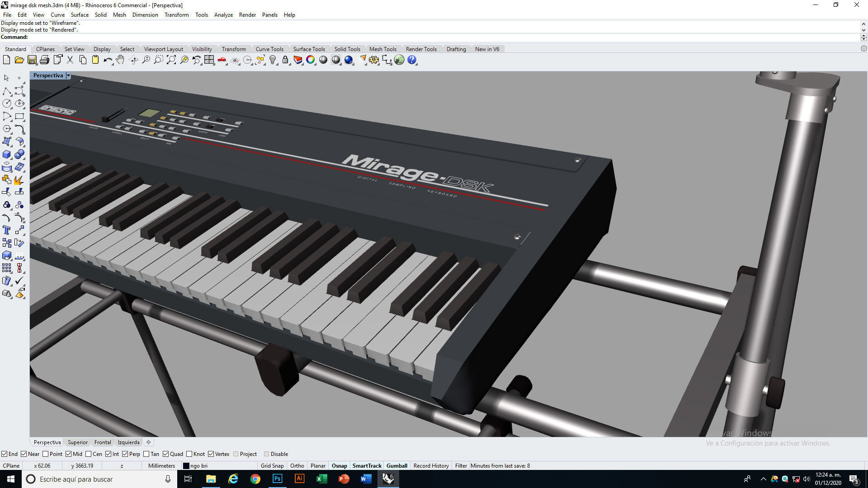This screenshot has width=868, height=488.
Task: Switch to the Superior viewport tab
Action: (x=78, y=442)
